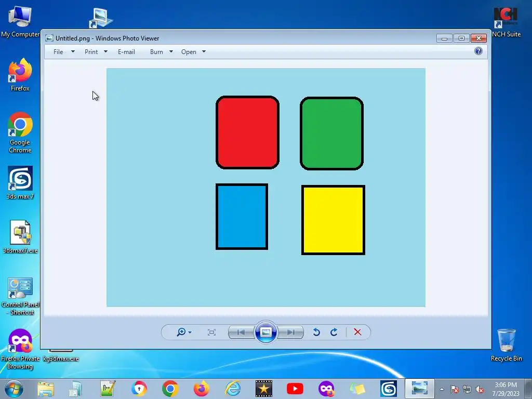Open Windows Explorer from the taskbar
The width and height of the screenshot is (532, 399).
46,389
